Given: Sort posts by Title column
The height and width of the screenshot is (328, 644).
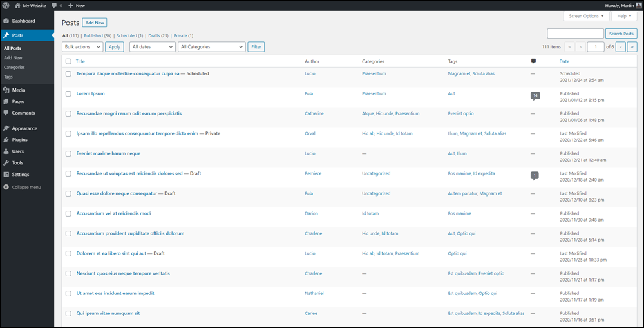Looking at the screenshot, I should 80,61.
